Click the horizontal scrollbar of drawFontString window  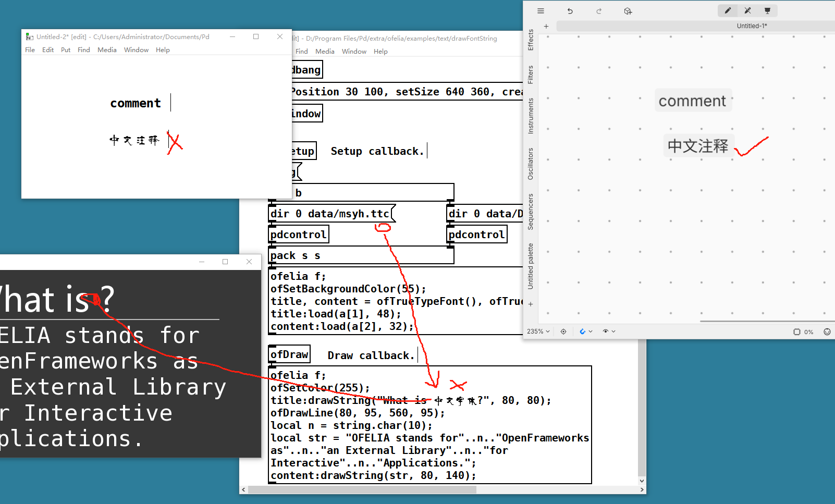(362, 490)
